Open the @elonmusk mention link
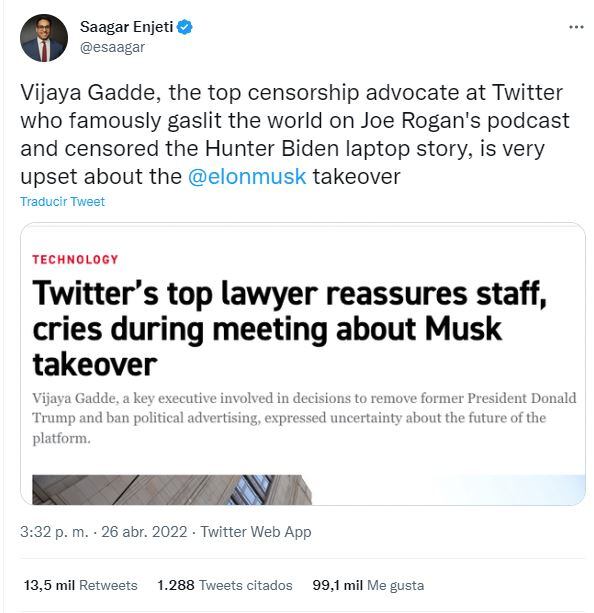This screenshot has height=613, width=594. click(247, 176)
